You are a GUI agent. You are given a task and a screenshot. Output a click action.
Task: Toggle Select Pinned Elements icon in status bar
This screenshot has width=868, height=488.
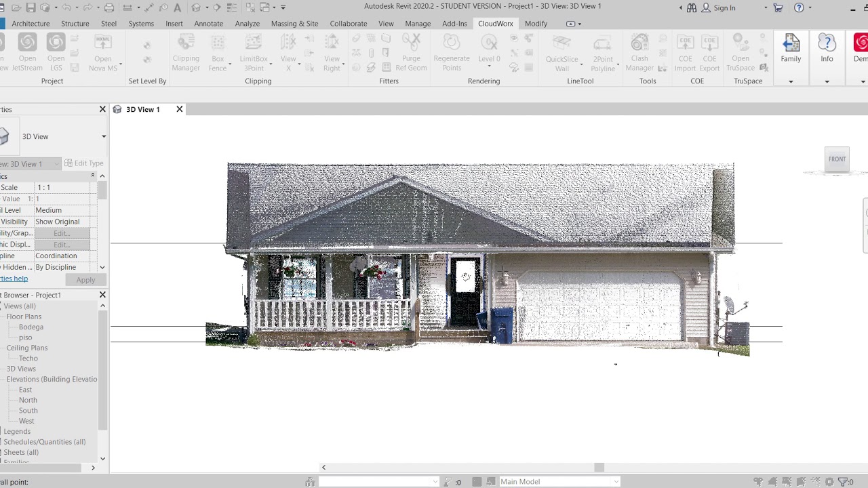(x=787, y=482)
